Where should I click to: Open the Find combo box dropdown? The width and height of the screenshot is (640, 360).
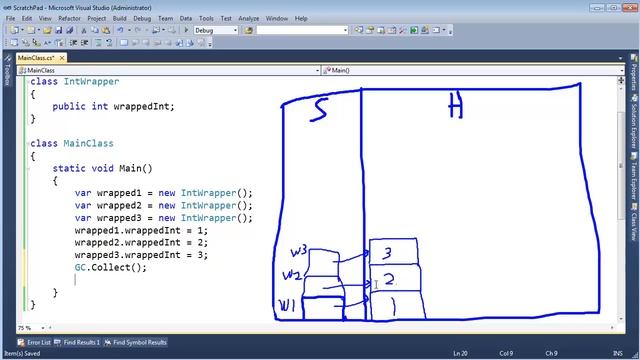pos(345,30)
